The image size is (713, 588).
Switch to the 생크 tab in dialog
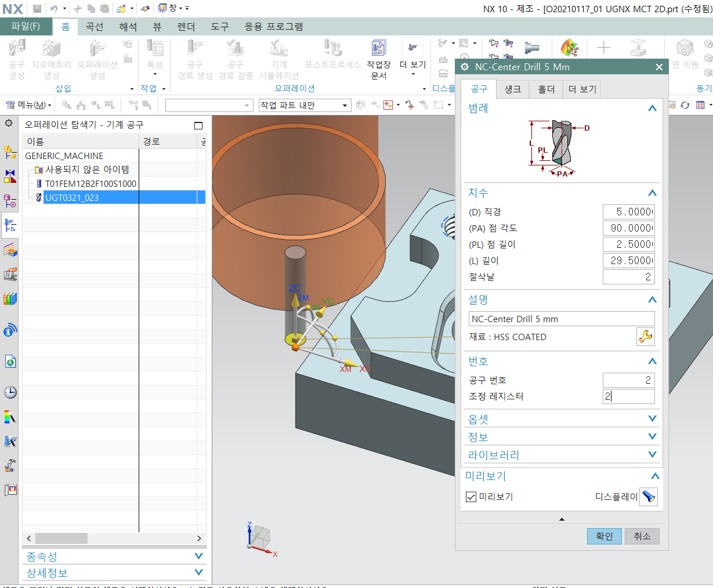(512, 89)
